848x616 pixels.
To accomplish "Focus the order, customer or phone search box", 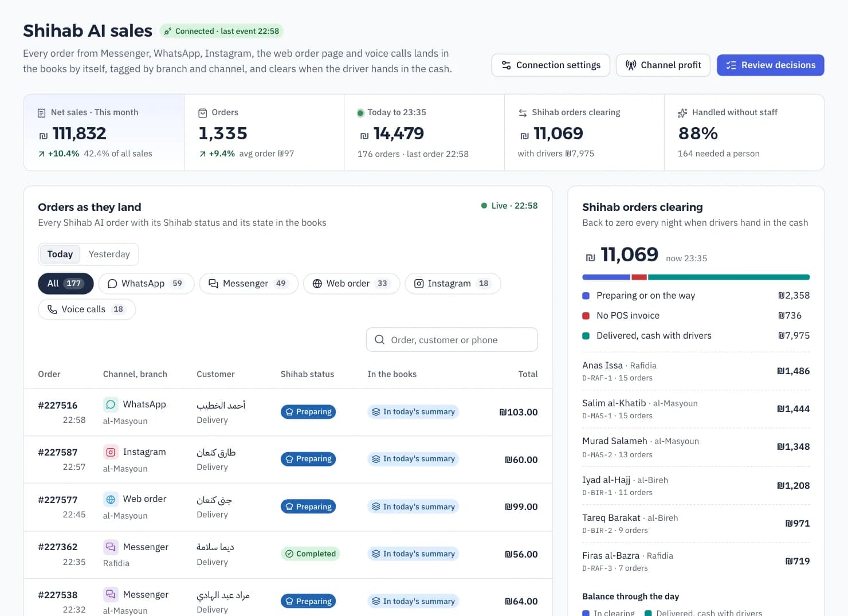I will click(x=452, y=340).
